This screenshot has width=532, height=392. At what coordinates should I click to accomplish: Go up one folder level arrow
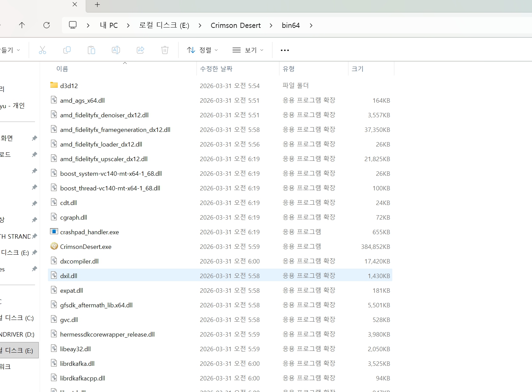[x=22, y=25]
